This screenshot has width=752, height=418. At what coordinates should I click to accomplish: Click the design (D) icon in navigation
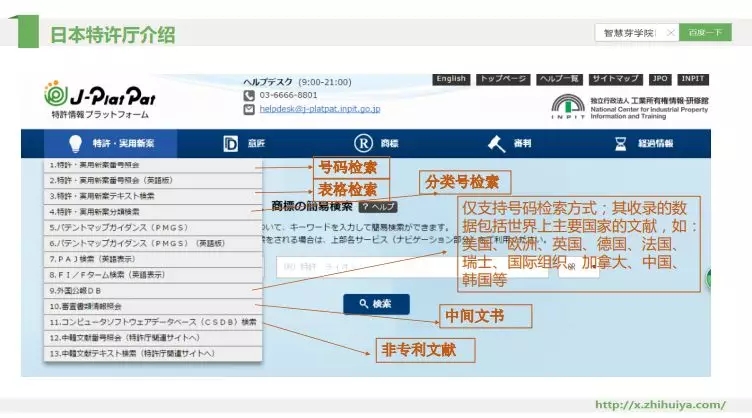[230, 144]
